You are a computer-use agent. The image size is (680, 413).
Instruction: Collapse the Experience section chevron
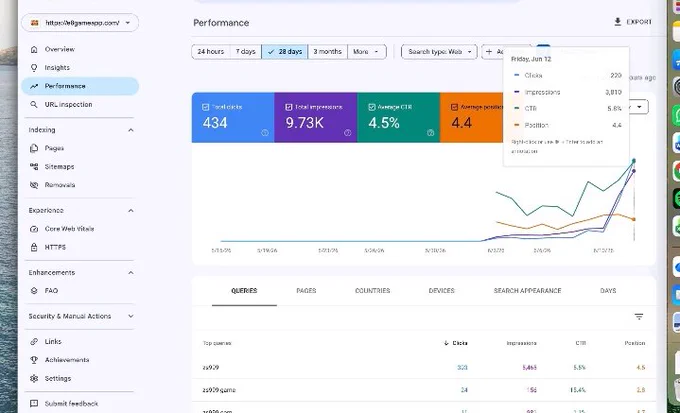coord(131,211)
